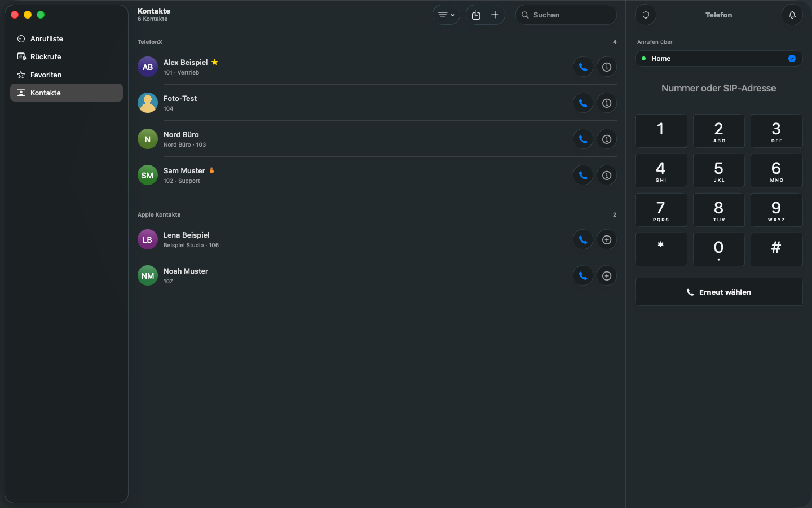
Task: Go to Favoriten in the sidebar
Action: [x=67, y=75]
